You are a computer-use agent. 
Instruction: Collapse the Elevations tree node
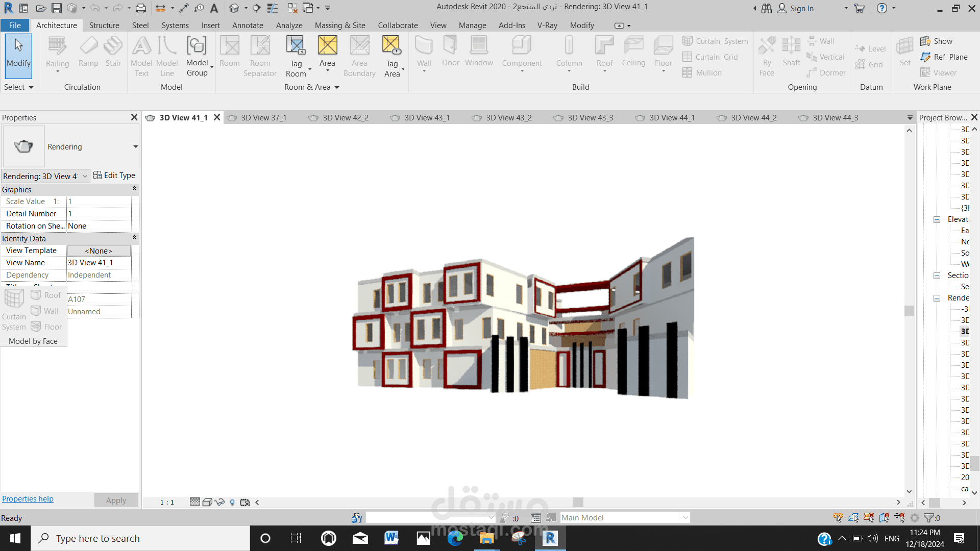pyautogui.click(x=937, y=219)
